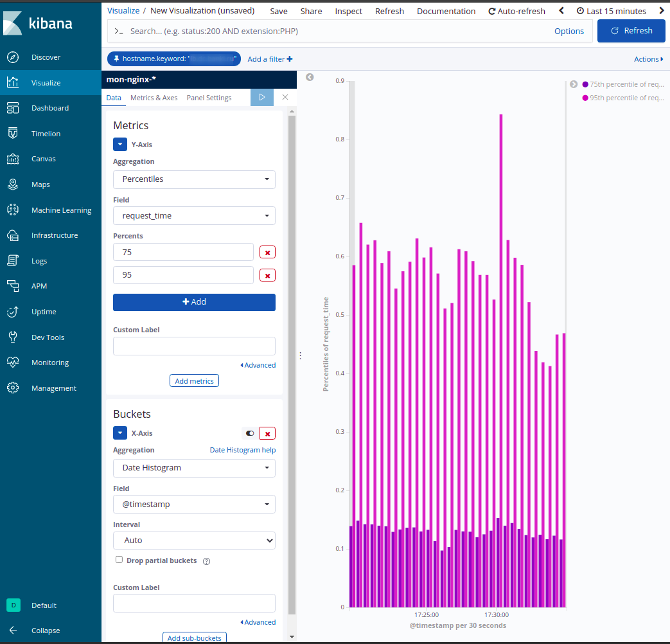The image size is (670, 644).
Task: Open Machine Learning icon
Action: (x=13, y=210)
